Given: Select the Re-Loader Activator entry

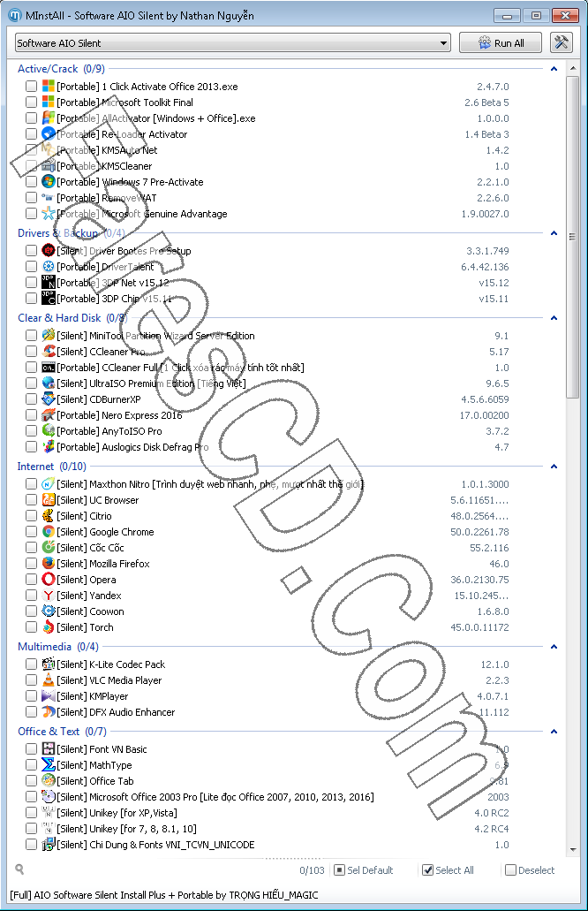Looking at the screenshot, I should 122,134.
